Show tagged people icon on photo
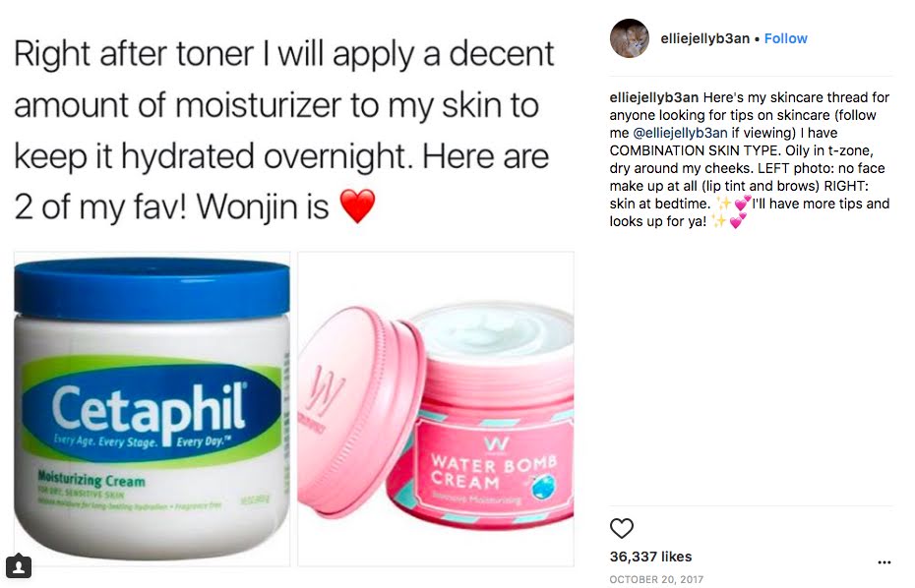The height and width of the screenshot is (588, 915). pos(18,565)
